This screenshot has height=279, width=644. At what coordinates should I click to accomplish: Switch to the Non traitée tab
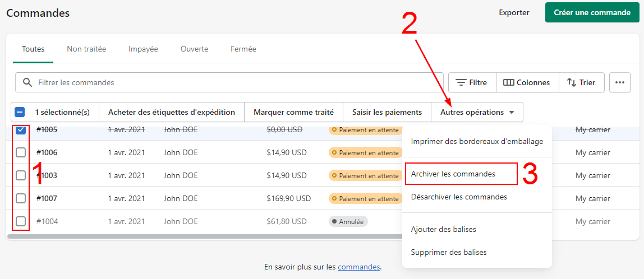tap(86, 49)
